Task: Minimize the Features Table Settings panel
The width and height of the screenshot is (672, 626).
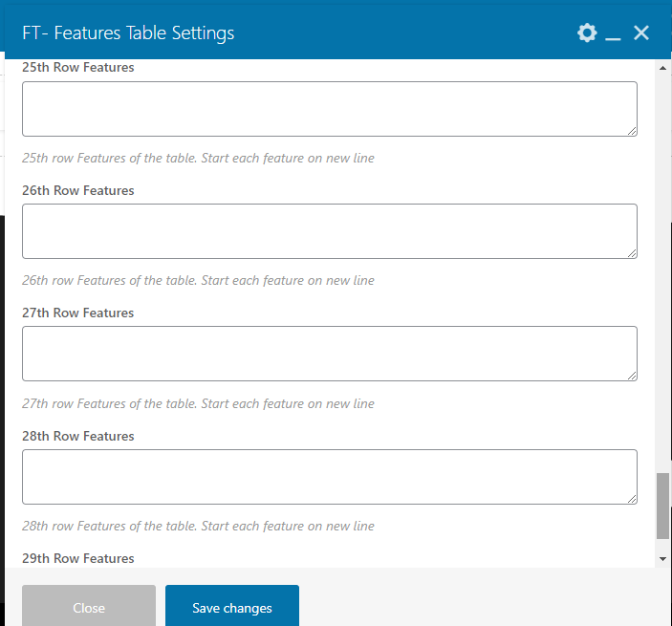Action: 613,33
